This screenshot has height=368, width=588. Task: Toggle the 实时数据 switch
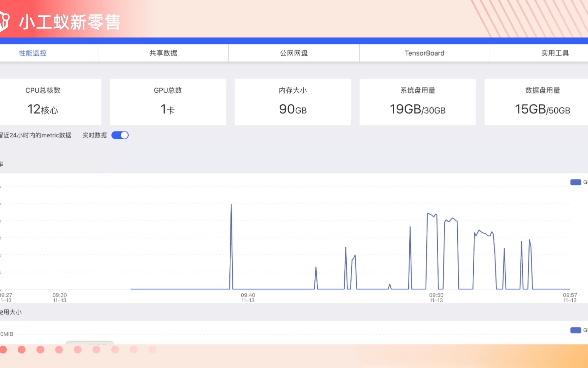coord(120,135)
